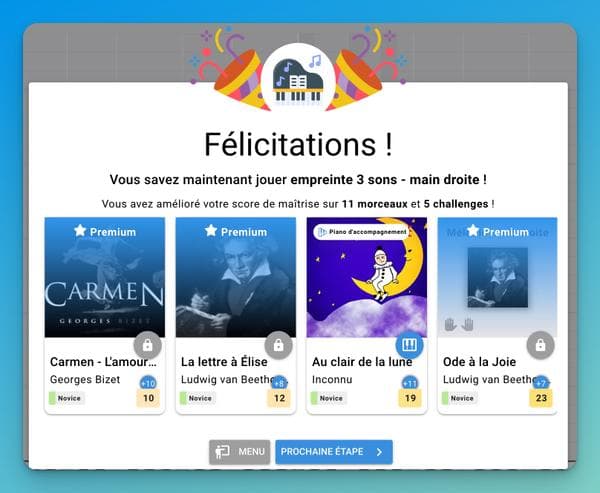Select the Beethoven portrait on La lettre à Élise
The height and width of the screenshot is (493, 600).
pos(236,277)
